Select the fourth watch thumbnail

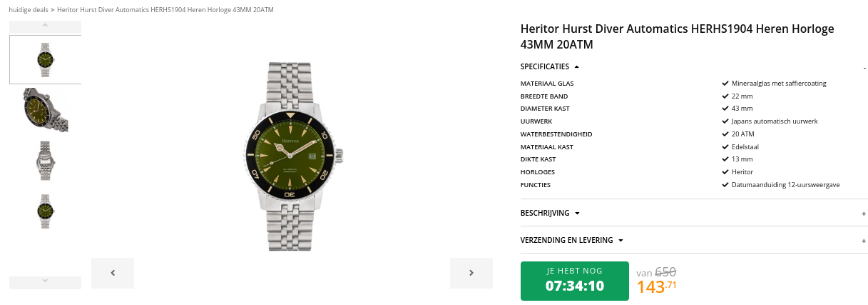click(45, 210)
